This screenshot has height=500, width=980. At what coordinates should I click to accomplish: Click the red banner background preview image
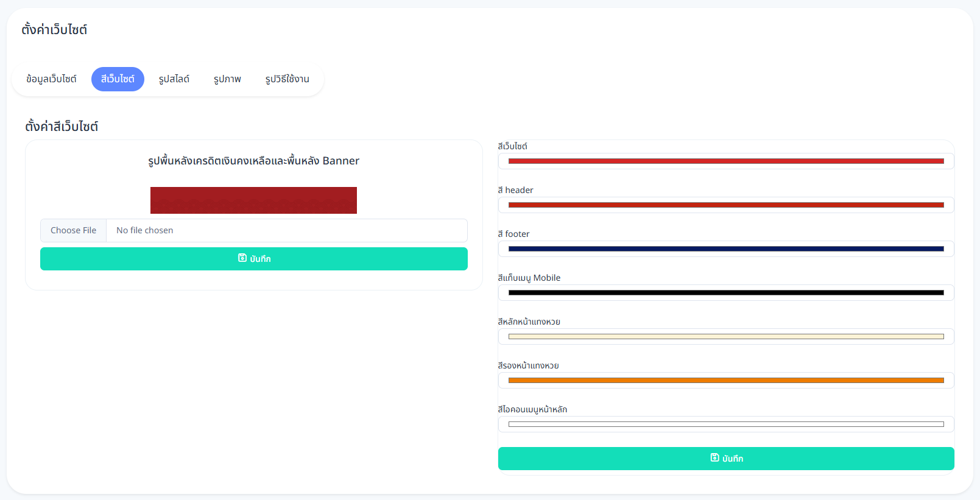253,200
